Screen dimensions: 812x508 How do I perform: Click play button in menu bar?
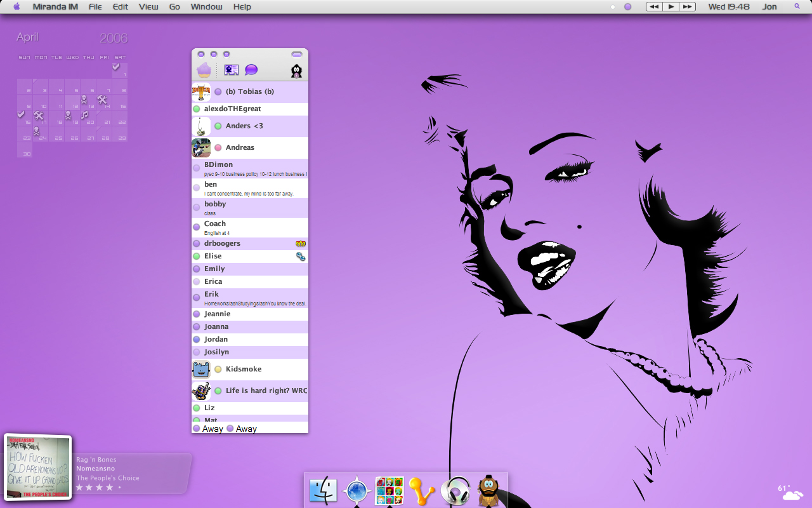point(671,6)
